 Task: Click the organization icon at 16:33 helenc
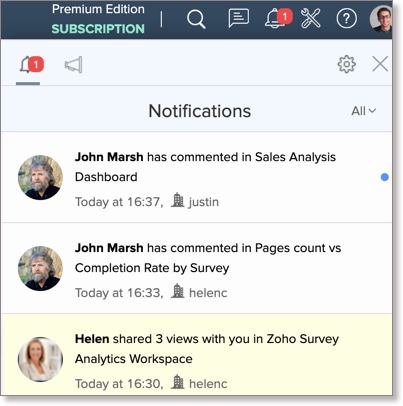[177, 291]
